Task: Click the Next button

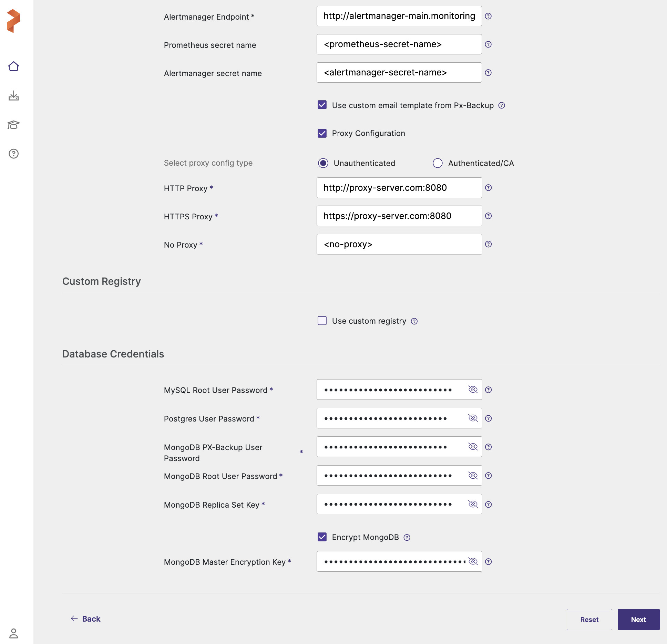Action: coord(638,620)
